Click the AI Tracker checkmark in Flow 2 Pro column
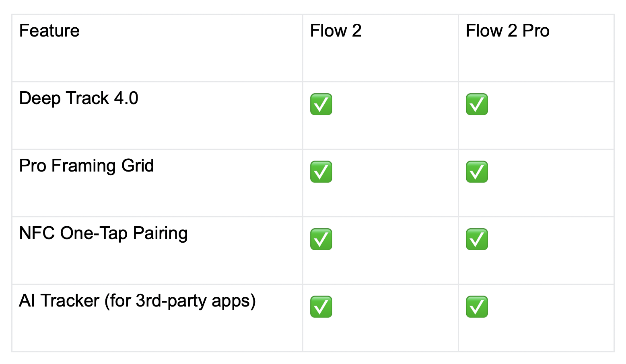The image size is (626, 364). 477,307
